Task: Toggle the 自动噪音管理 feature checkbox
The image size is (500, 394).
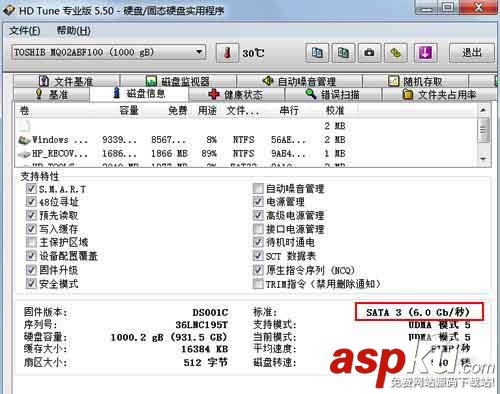Action: coord(258,189)
